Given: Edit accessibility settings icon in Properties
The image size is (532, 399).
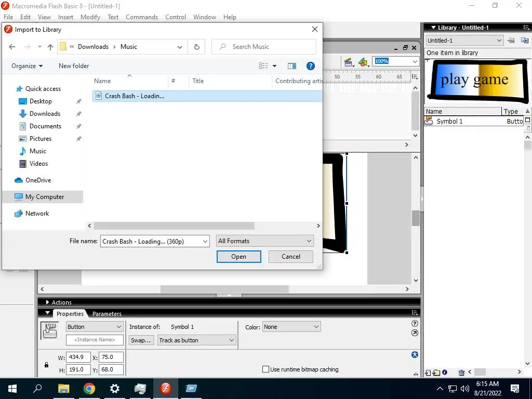Looking at the screenshot, I should 415,354.
